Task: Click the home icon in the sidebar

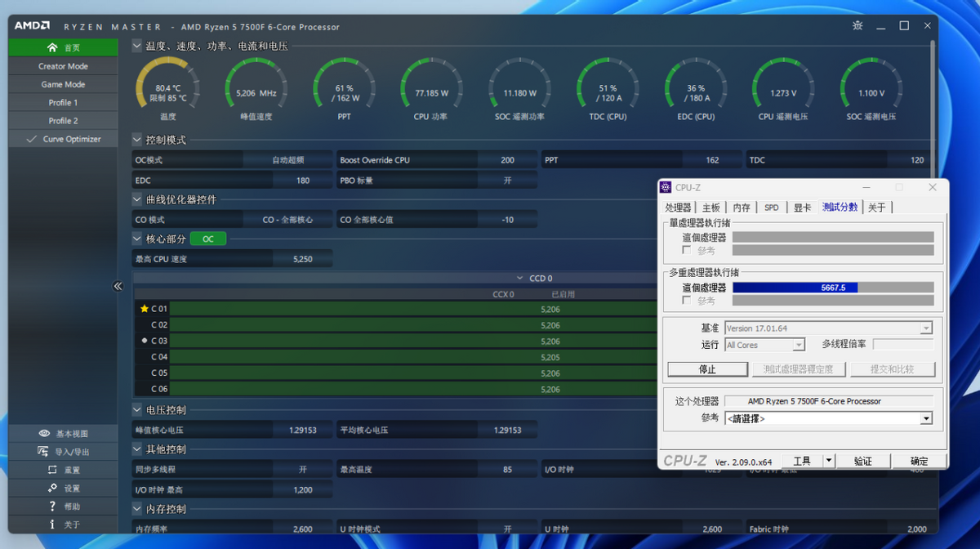Action: (x=52, y=47)
